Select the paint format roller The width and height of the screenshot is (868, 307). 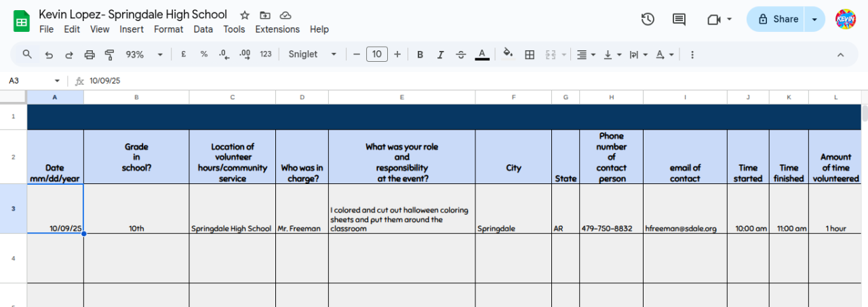tap(110, 54)
